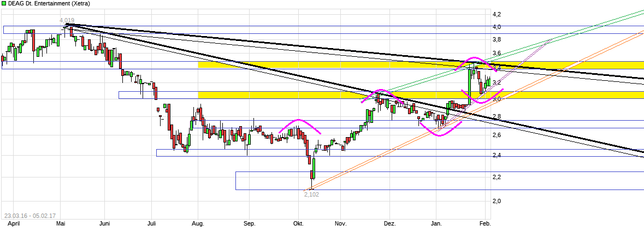Click the 2,4 price axis value

coord(497,155)
